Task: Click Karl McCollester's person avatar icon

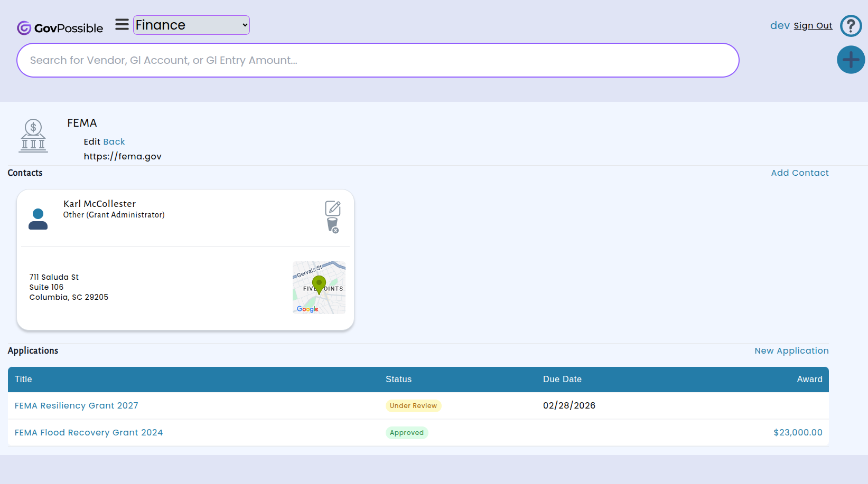Action: [38, 219]
